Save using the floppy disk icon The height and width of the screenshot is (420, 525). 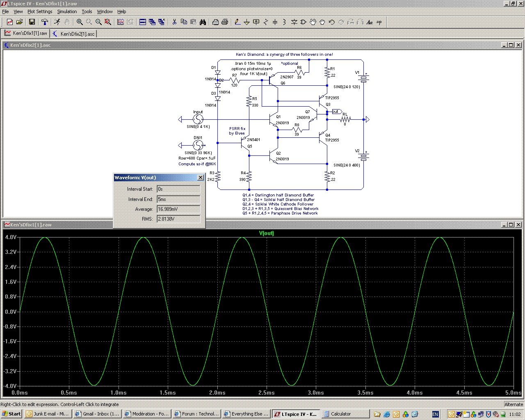coord(32,22)
